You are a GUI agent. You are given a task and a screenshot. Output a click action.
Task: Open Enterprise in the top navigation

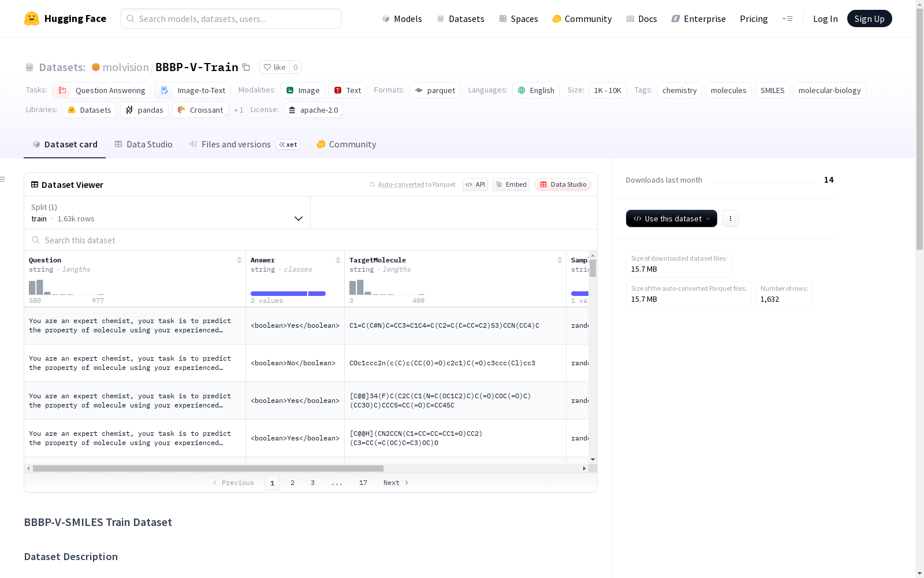click(698, 18)
